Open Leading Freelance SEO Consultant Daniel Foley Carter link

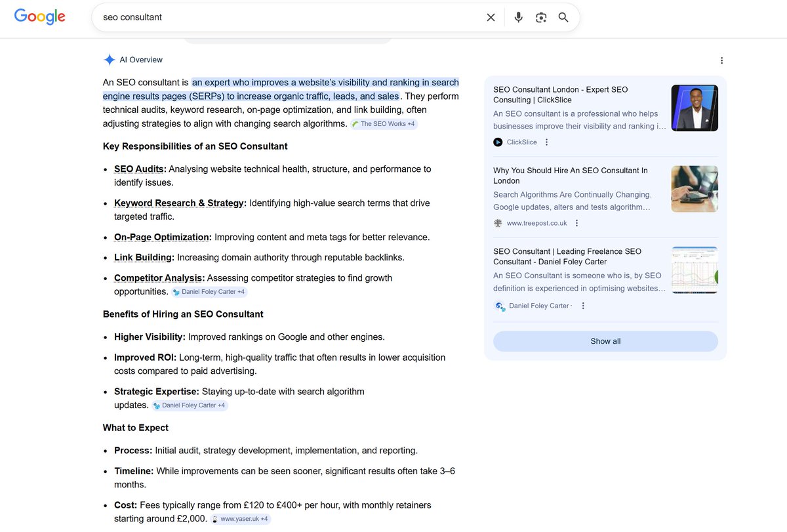pos(567,256)
